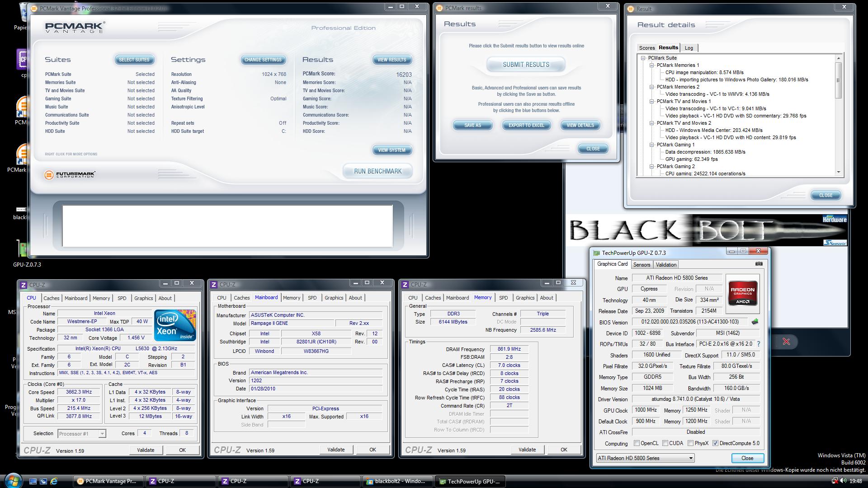This screenshot has height=488, width=868.
Task: Collapse PCMark Gaming 1 node
Action: pyautogui.click(x=652, y=145)
